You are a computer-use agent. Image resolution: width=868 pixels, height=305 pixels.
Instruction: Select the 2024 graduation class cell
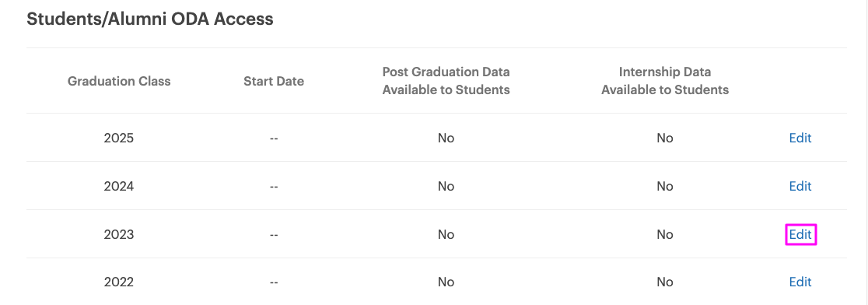(119, 186)
